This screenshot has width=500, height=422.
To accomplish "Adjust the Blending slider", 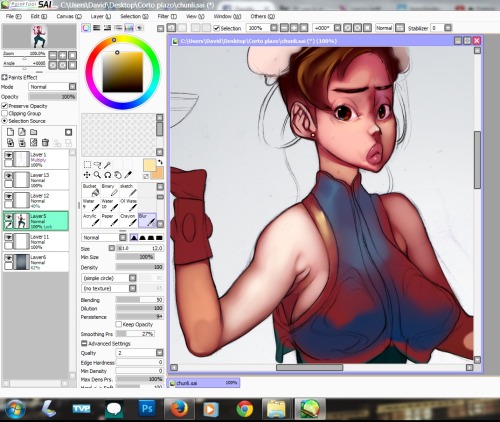I will [x=139, y=300].
